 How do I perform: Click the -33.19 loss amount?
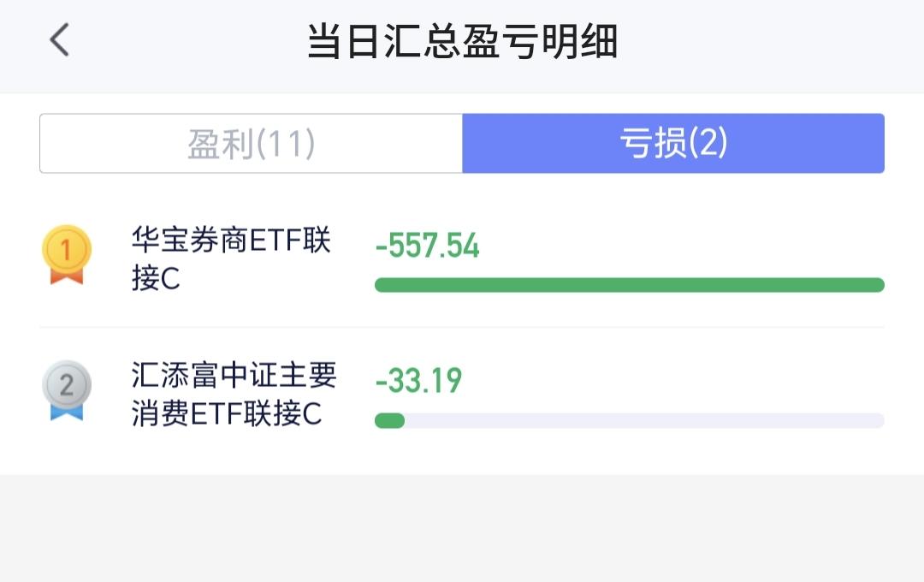point(418,380)
